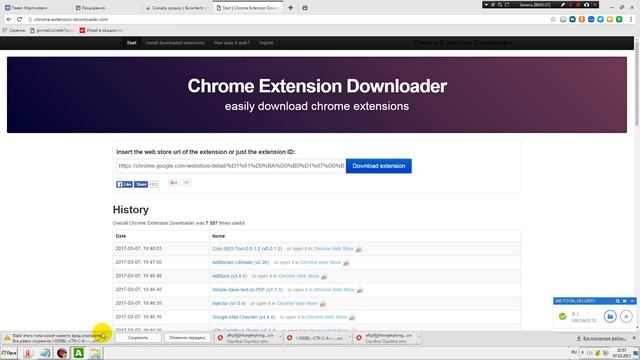Open the Start menu item in the site navbar
Screen dimensions: 640x360
[131, 43]
